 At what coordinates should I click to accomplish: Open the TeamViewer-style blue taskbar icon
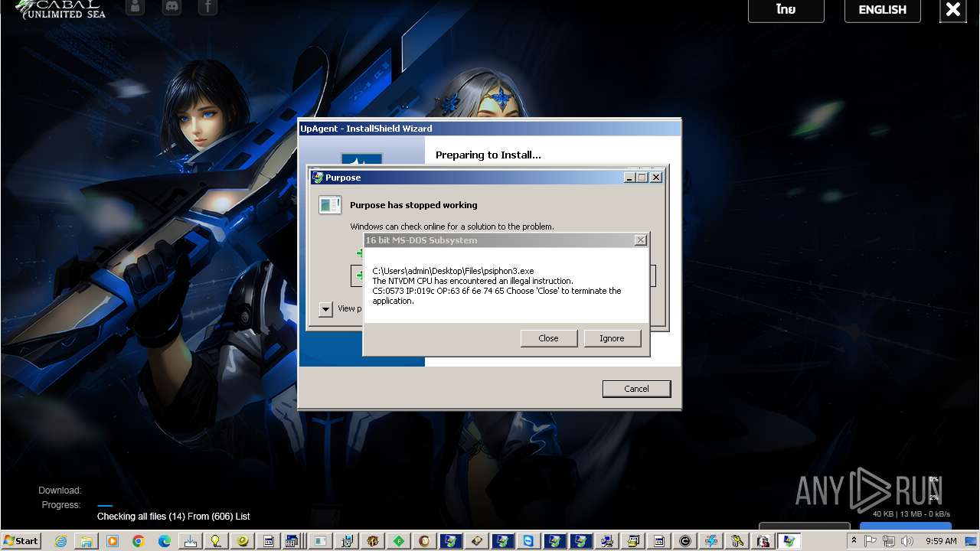tap(528, 541)
